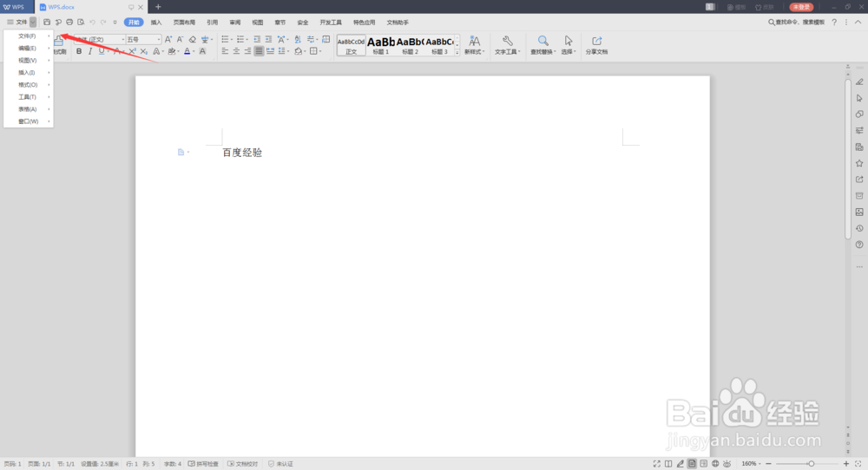Switch to the 插入 ribbon tab
868x470 pixels.
156,23
